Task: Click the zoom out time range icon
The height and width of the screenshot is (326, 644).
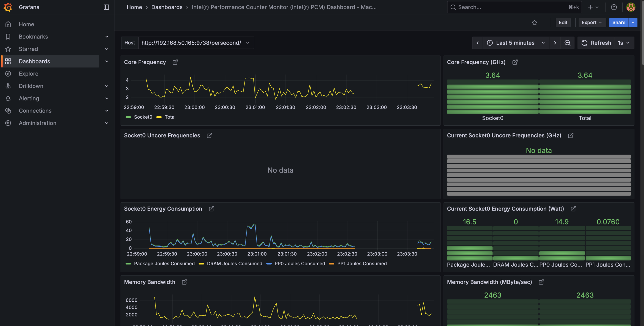Action: click(567, 43)
